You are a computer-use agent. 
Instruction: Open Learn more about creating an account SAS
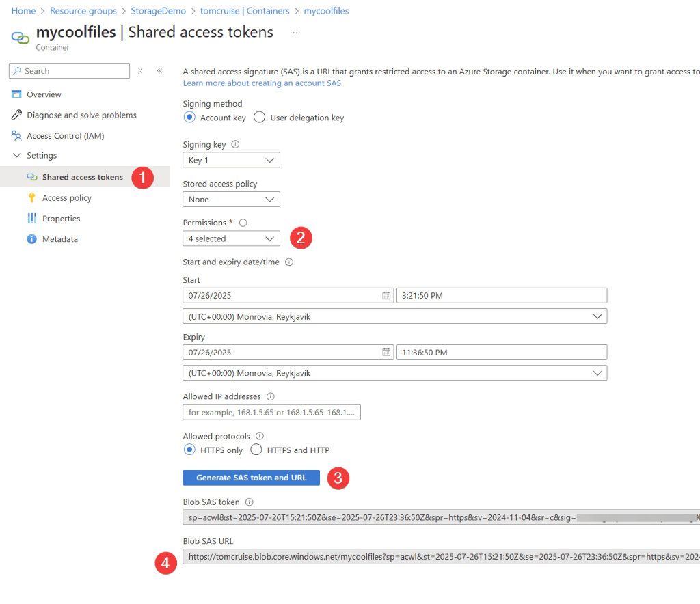(x=262, y=83)
